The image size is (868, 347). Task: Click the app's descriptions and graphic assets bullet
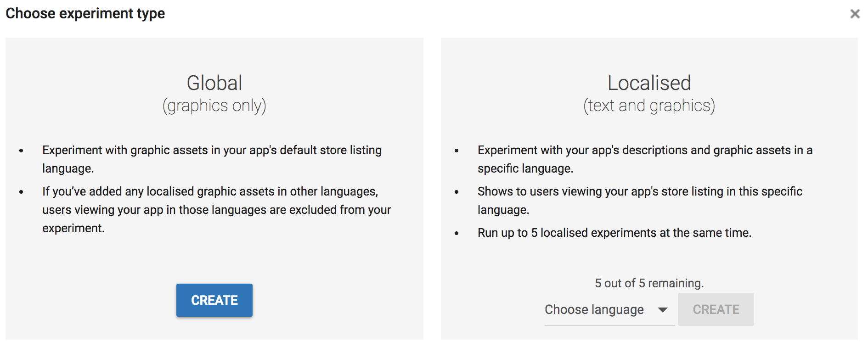click(645, 159)
